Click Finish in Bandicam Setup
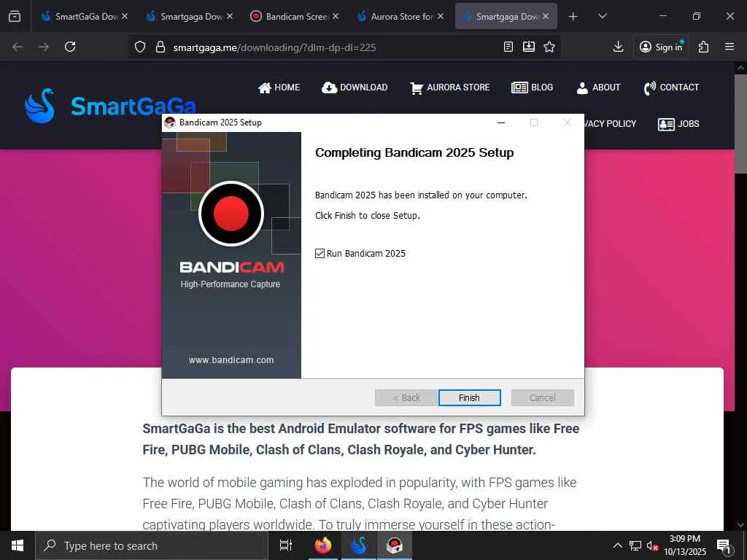The height and width of the screenshot is (560, 747). pyautogui.click(x=469, y=397)
